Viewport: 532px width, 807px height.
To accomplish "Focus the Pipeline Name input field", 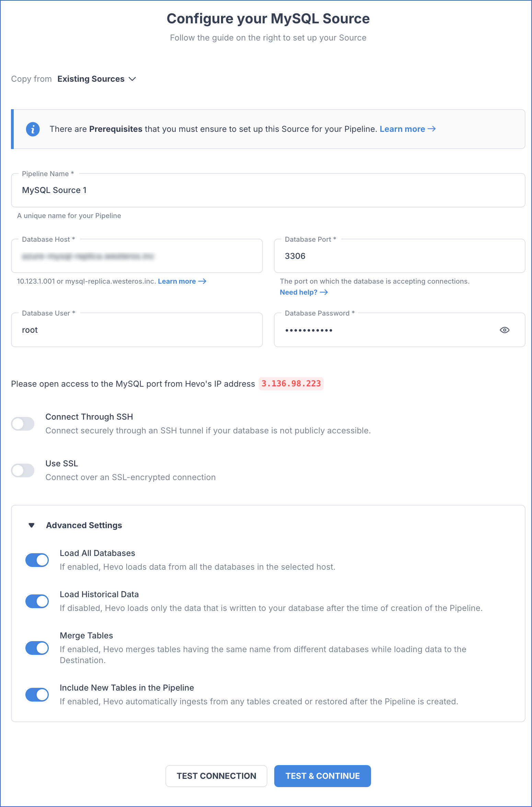I will 268,190.
